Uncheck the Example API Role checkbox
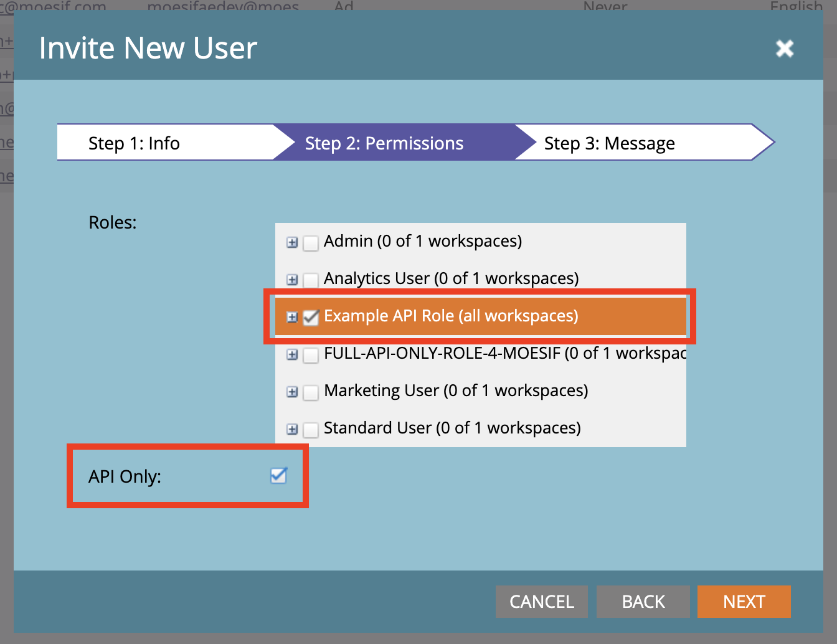Screen dimensions: 837x644 [311, 317]
